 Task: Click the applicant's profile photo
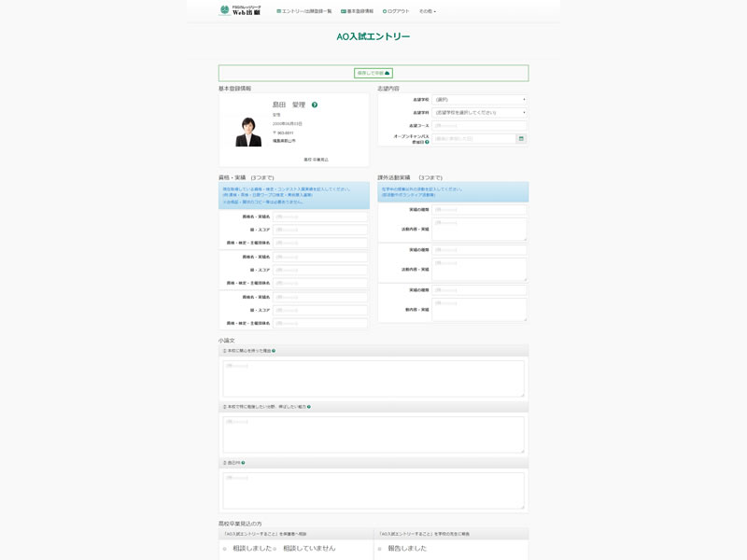click(x=248, y=132)
